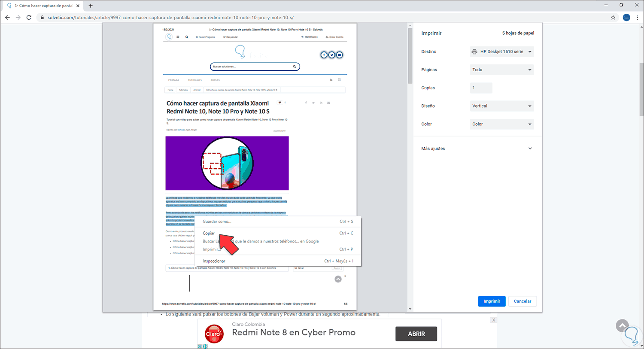Image resolution: width=644 pixels, height=349 pixels.
Task: Click the round scroll-to-top arrow button
Action: pyautogui.click(x=622, y=326)
